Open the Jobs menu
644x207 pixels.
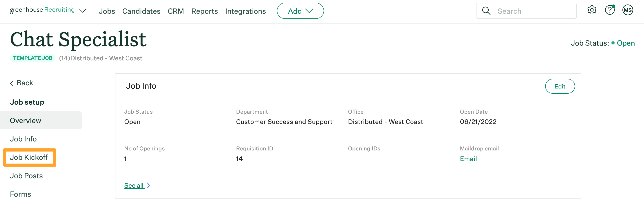[x=107, y=11]
